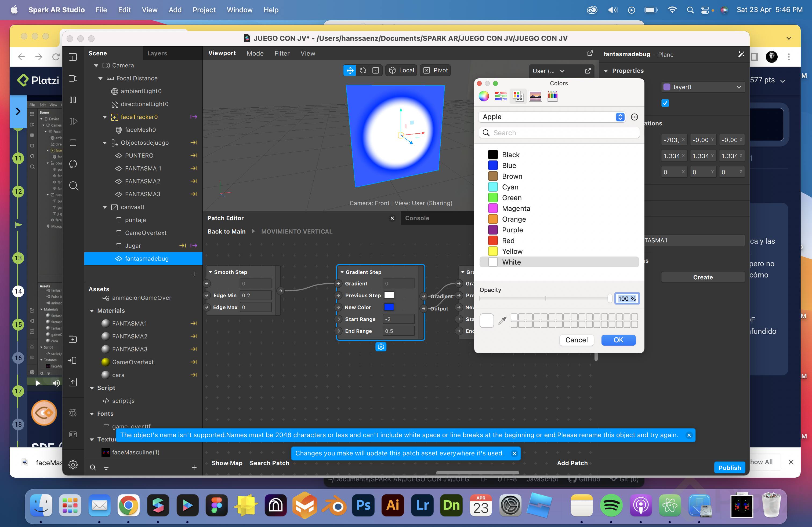Image resolution: width=812 pixels, height=527 pixels.
Task: Click Add Patch in Patch Editor
Action: (572, 463)
